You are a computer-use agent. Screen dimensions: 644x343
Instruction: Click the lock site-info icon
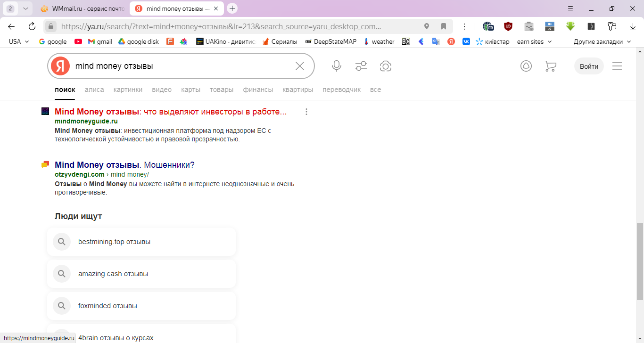pyautogui.click(x=51, y=26)
